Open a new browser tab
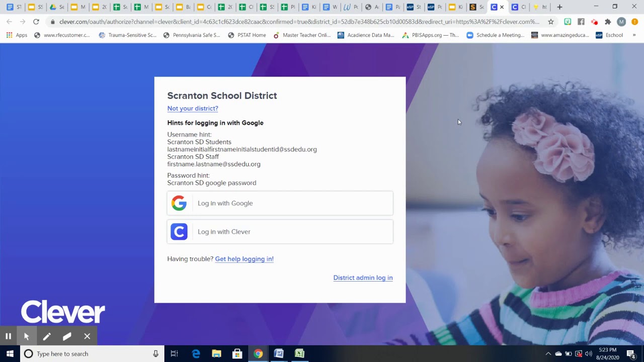 (559, 7)
